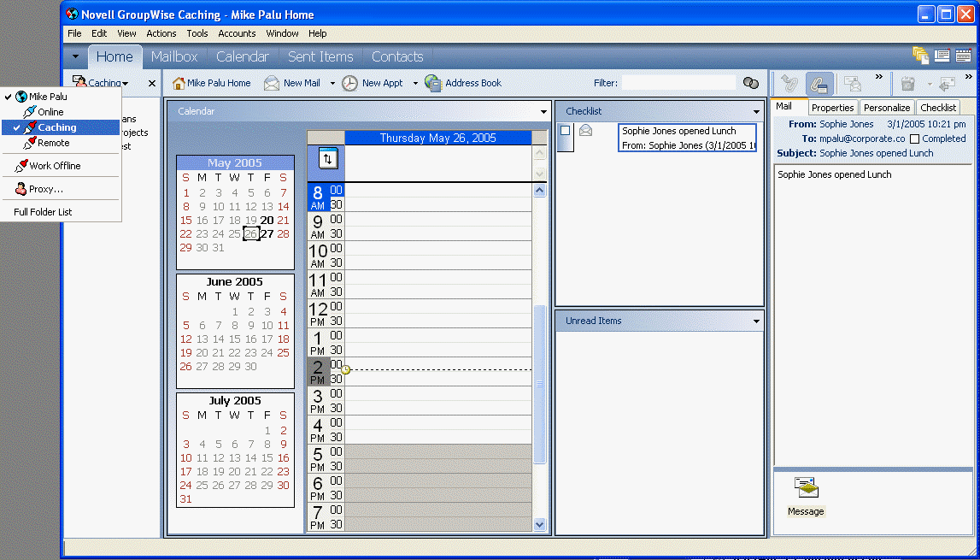Click the day view scrollbar down arrow at bottom
The width and height of the screenshot is (980, 560).
[x=540, y=524]
